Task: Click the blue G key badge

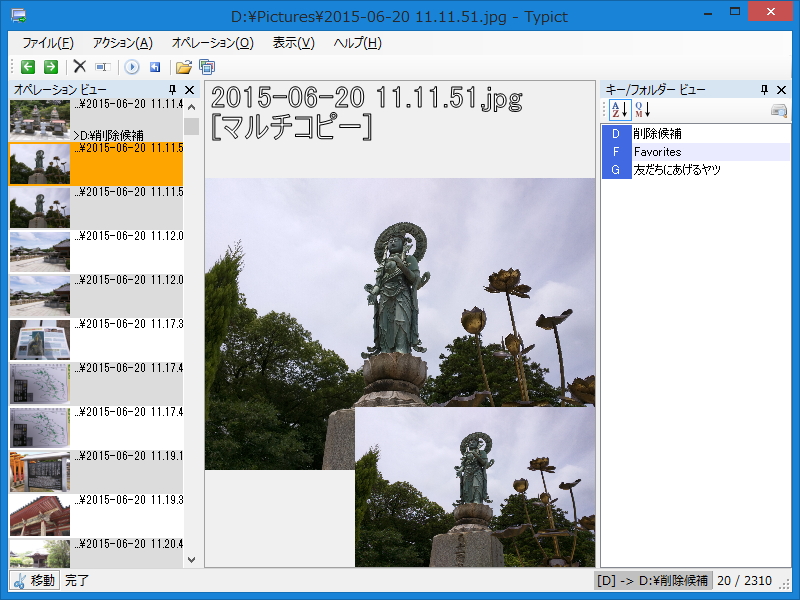Action: click(x=616, y=169)
